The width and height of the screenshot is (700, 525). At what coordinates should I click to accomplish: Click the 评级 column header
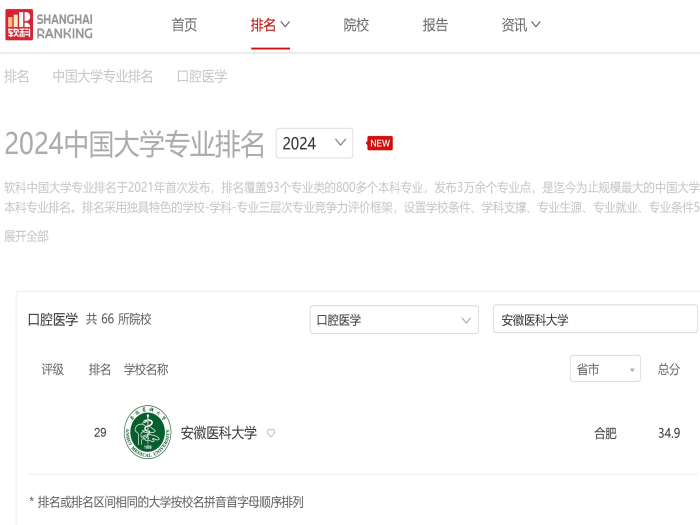tap(53, 369)
